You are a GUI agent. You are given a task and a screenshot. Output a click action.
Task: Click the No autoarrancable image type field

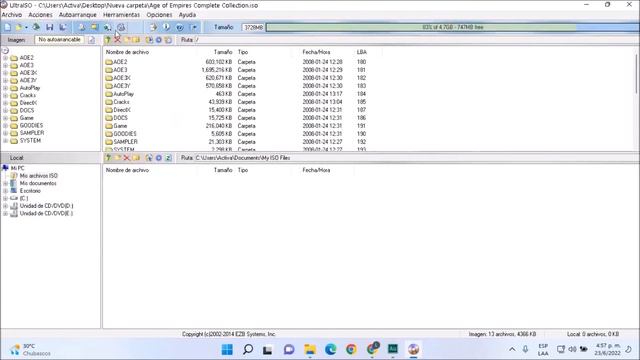(x=60, y=40)
